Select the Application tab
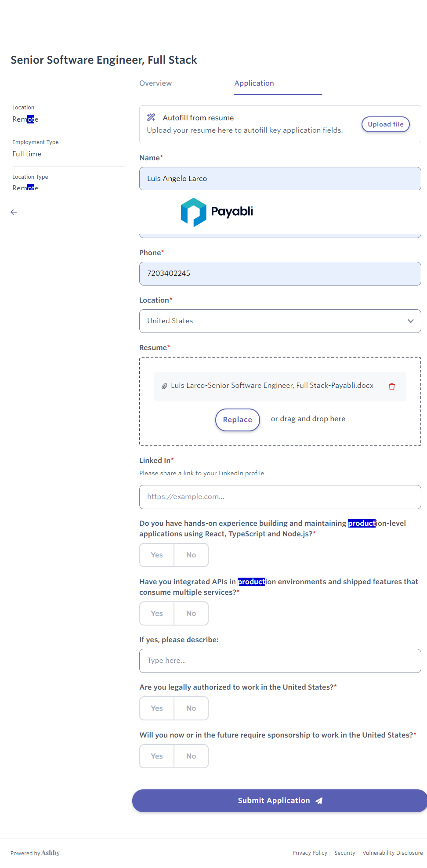427x868 pixels. pyautogui.click(x=254, y=83)
